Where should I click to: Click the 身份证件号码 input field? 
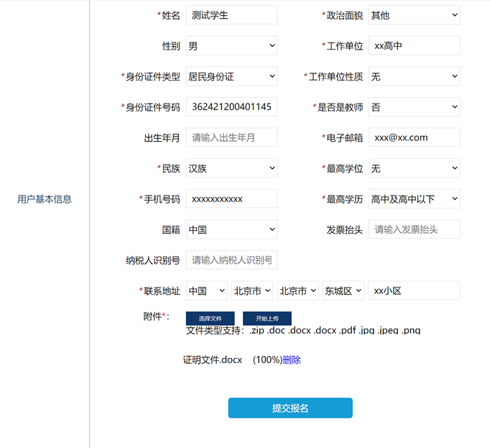231,107
